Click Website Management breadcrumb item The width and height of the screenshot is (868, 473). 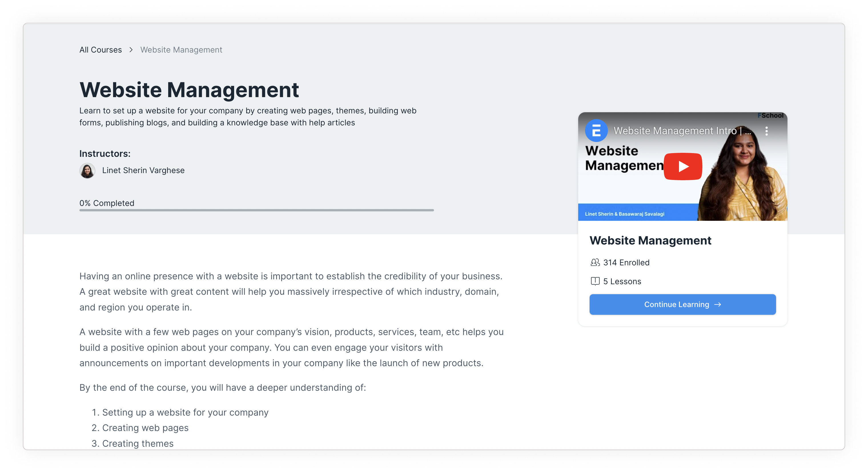point(181,50)
